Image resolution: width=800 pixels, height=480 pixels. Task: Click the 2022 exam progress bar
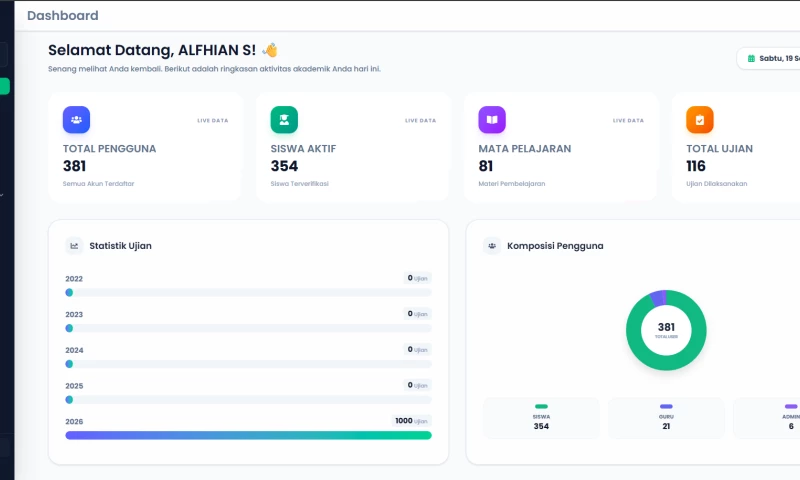coord(248,292)
